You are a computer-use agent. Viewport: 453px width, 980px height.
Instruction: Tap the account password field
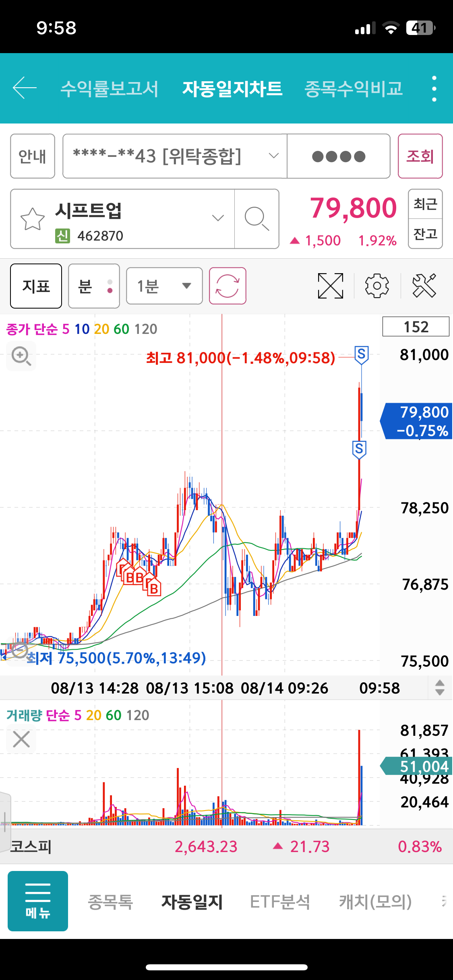pyautogui.click(x=339, y=156)
